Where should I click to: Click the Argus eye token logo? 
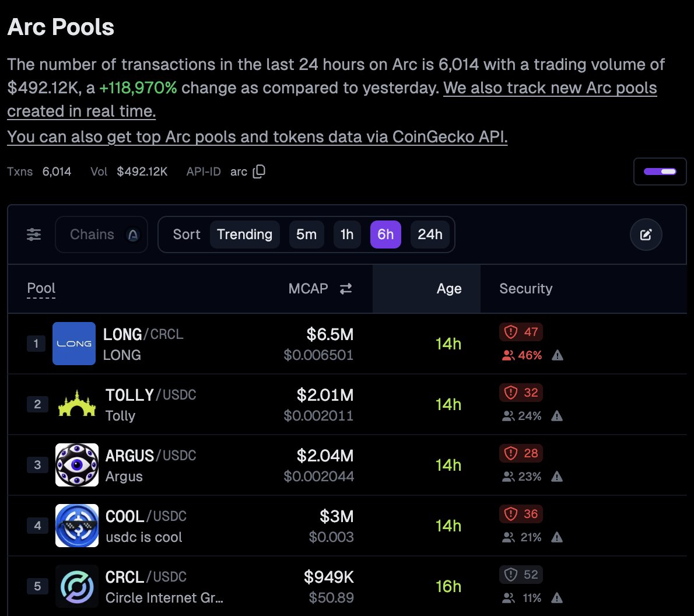tap(77, 464)
